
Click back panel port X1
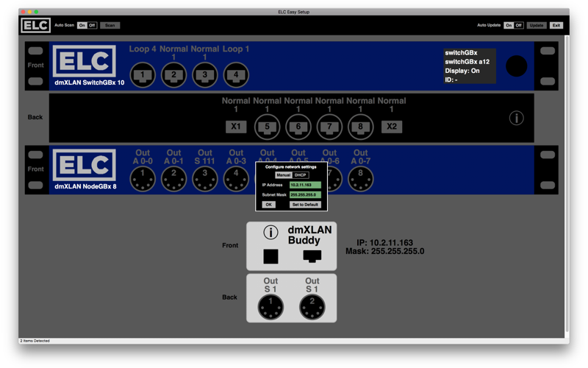[236, 127]
